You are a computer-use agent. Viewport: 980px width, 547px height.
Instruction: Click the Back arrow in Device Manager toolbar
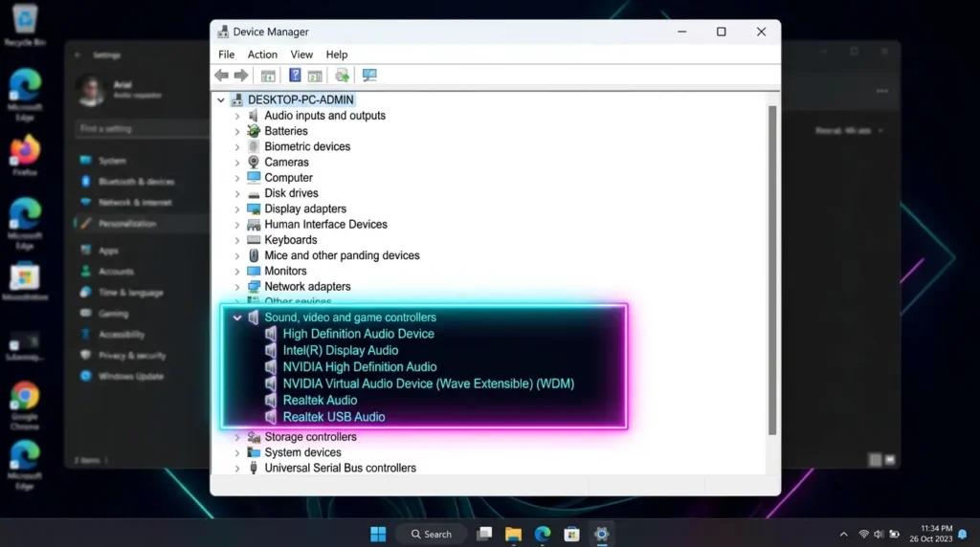[x=221, y=76]
